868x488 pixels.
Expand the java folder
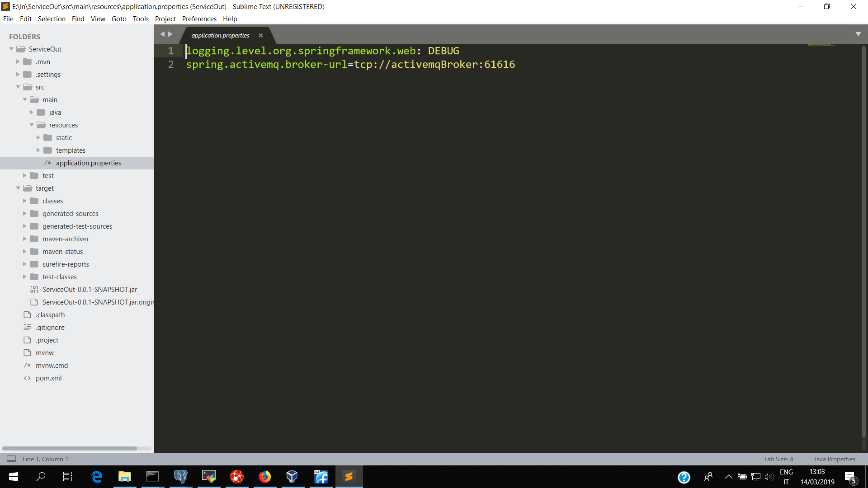point(32,112)
